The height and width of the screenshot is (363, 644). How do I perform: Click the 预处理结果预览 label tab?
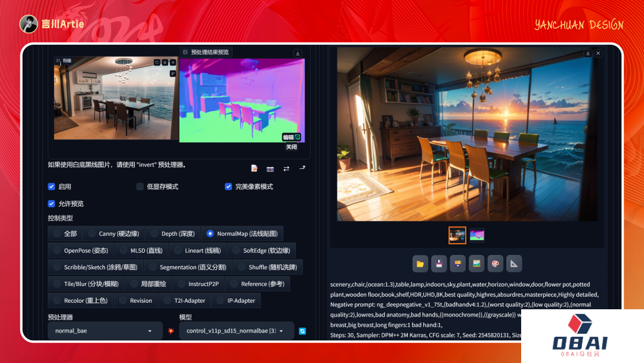tap(206, 52)
